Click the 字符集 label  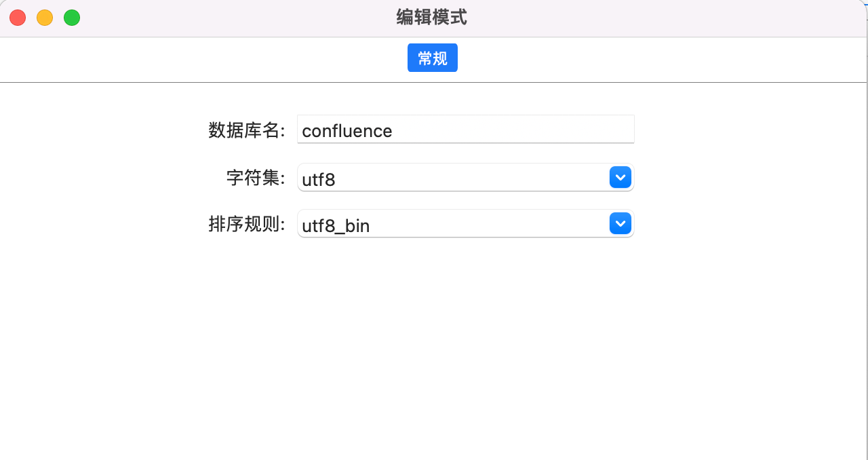(256, 178)
